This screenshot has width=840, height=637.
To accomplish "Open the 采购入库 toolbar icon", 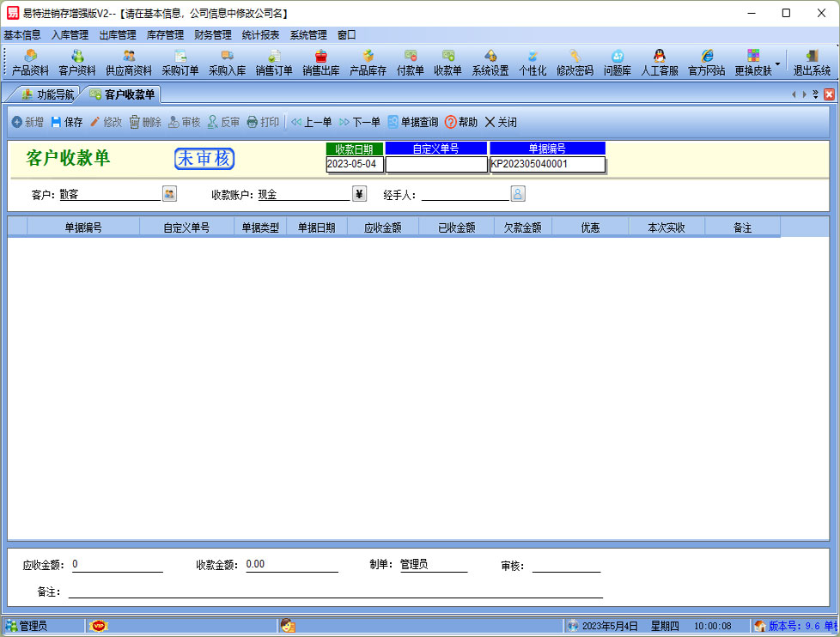I will [227, 63].
